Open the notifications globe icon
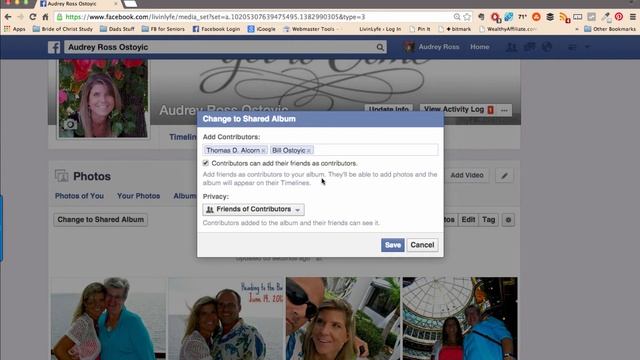 click(x=547, y=47)
